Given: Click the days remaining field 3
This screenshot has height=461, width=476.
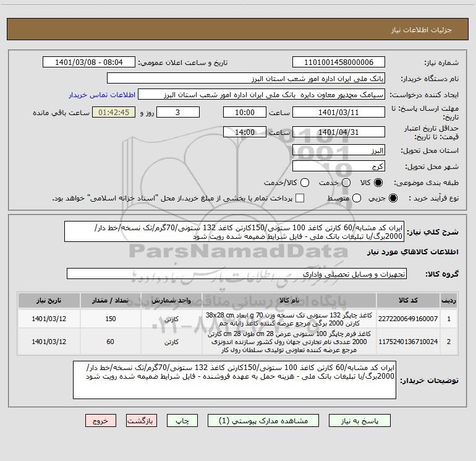Looking at the screenshot, I should point(178,112).
